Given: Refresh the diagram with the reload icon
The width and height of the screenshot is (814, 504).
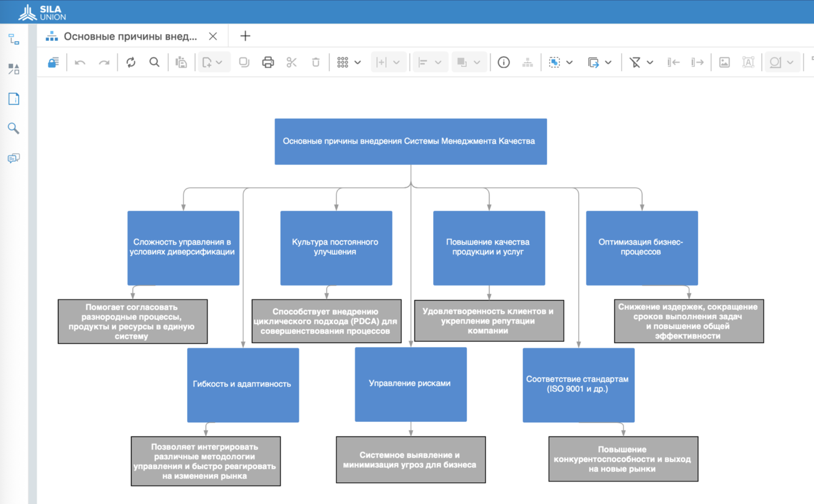Looking at the screenshot, I should tap(131, 62).
